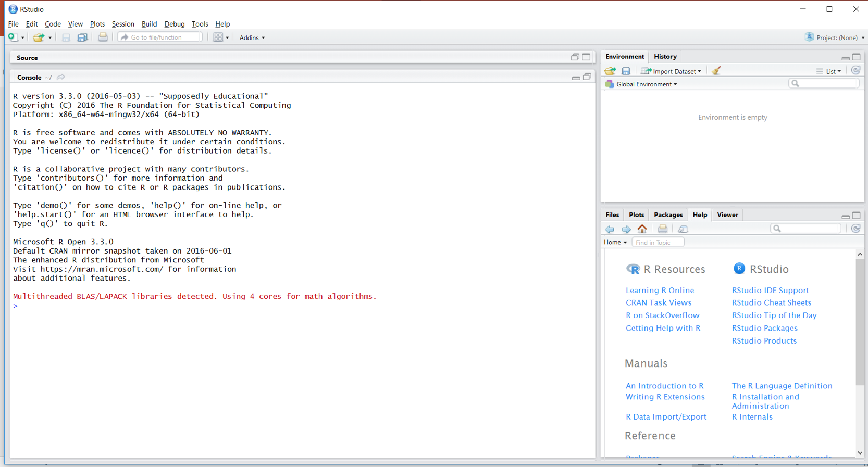Open the Learning R Online link

pyautogui.click(x=660, y=291)
